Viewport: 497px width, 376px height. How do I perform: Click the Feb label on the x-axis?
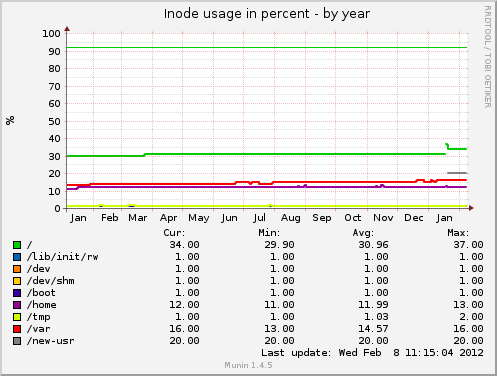[x=110, y=218]
